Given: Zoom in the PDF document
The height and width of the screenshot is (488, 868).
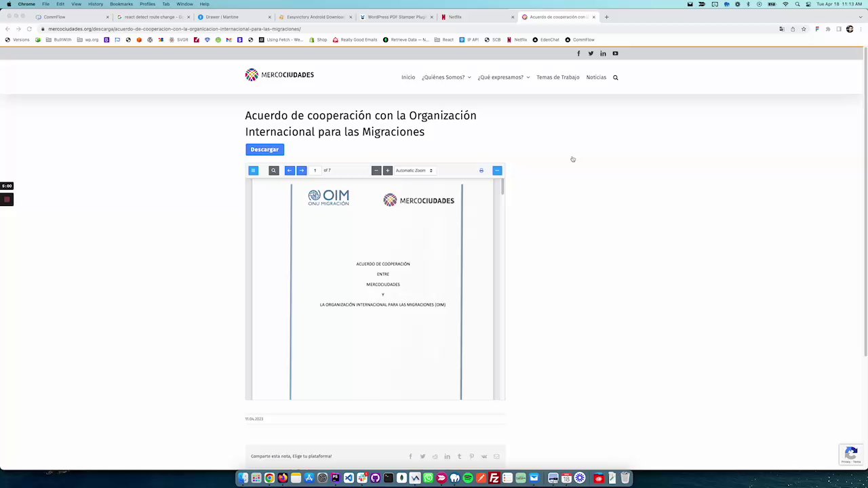Looking at the screenshot, I should [387, 170].
